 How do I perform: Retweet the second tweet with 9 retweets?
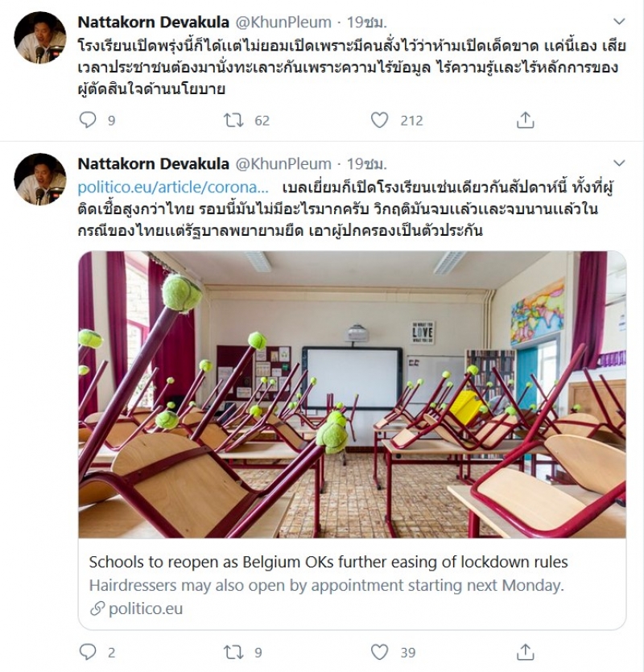pyautogui.click(x=233, y=652)
